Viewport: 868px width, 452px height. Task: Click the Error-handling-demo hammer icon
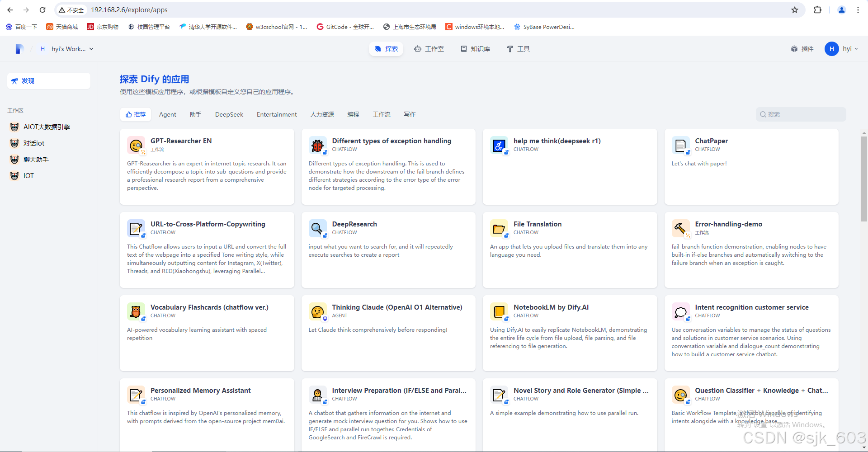pyautogui.click(x=680, y=228)
